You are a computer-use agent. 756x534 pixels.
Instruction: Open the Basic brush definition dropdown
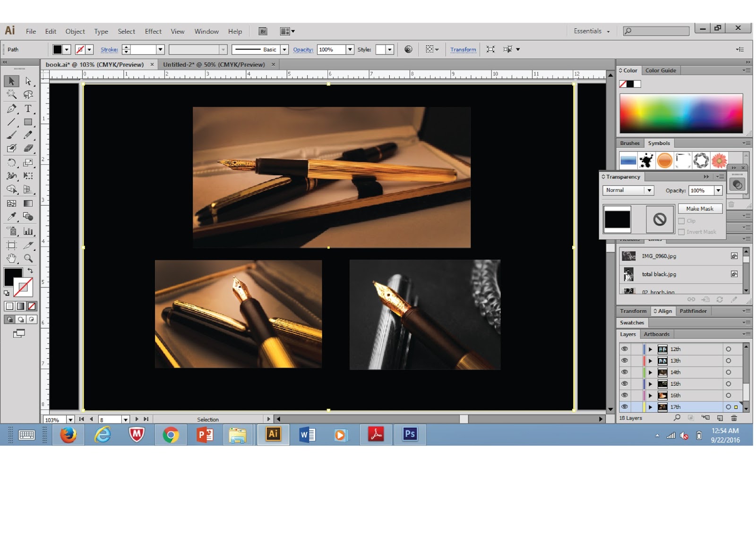click(x=284, y=50)
